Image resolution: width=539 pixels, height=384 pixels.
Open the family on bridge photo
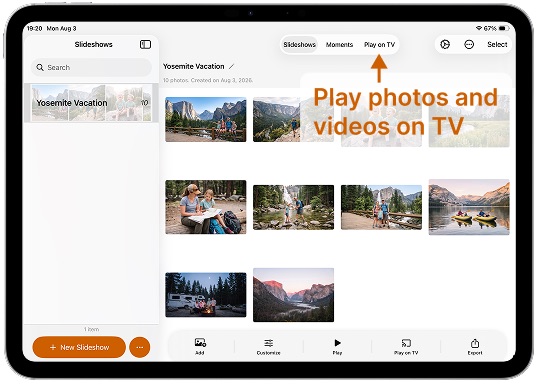[206, 119]
